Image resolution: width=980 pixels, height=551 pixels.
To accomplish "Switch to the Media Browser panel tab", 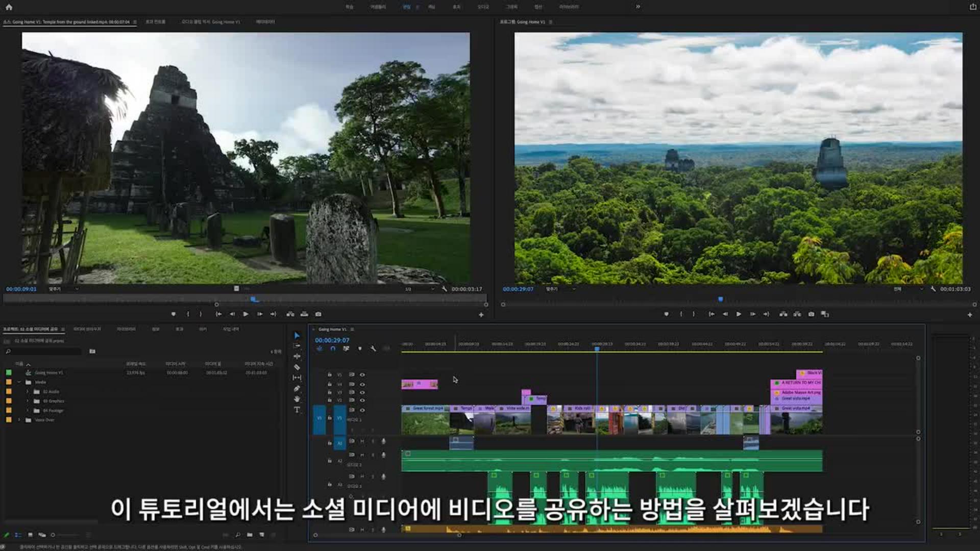I will coord(87,329).
